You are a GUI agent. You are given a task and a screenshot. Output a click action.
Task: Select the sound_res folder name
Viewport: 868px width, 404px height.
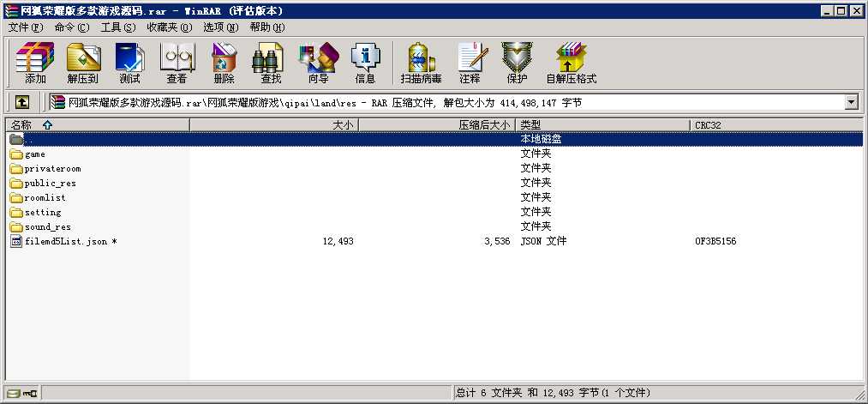click(x=48, y=226)
